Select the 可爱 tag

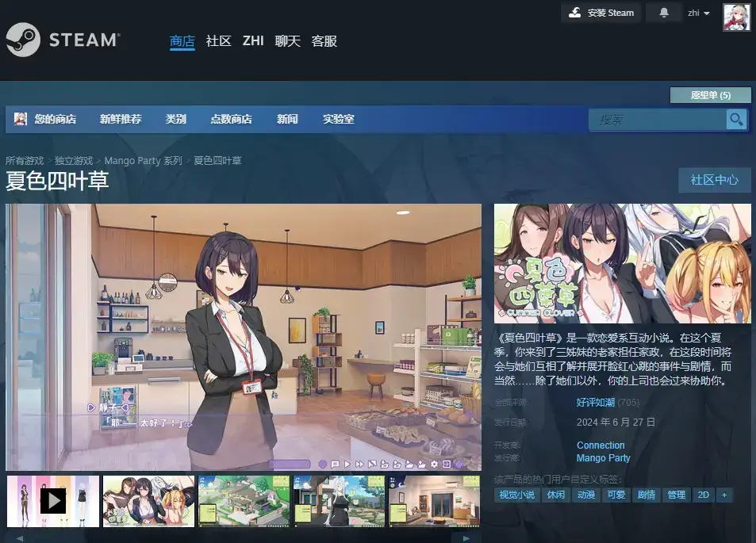[616, 495]
